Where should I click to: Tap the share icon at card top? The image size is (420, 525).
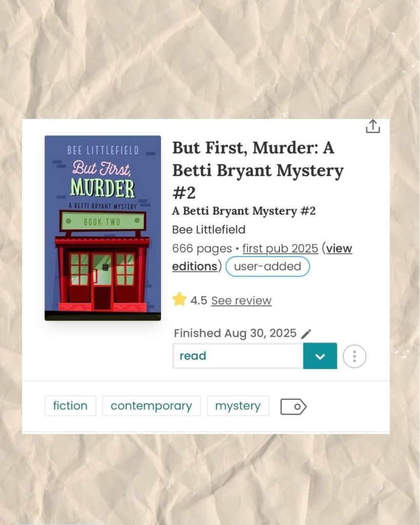pos(373,126)
